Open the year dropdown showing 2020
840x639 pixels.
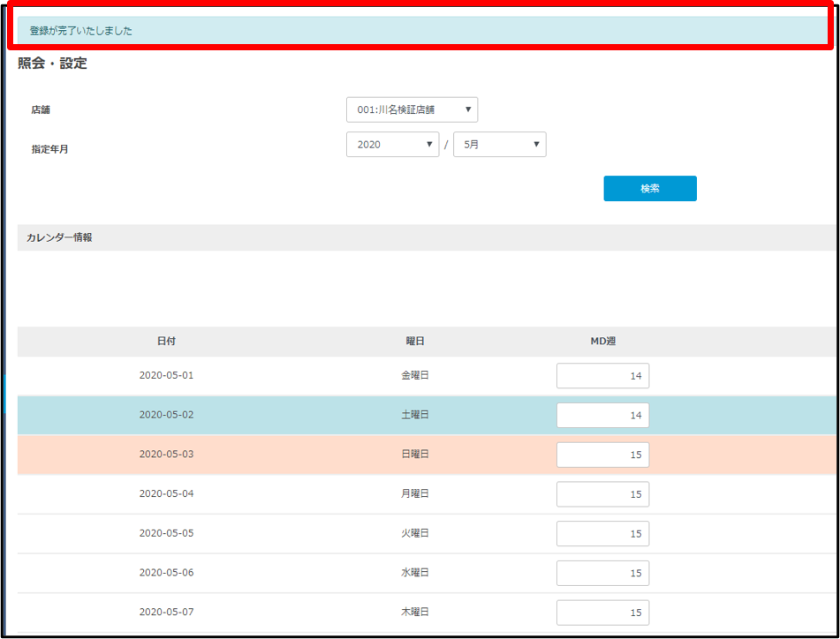point(393,145)
